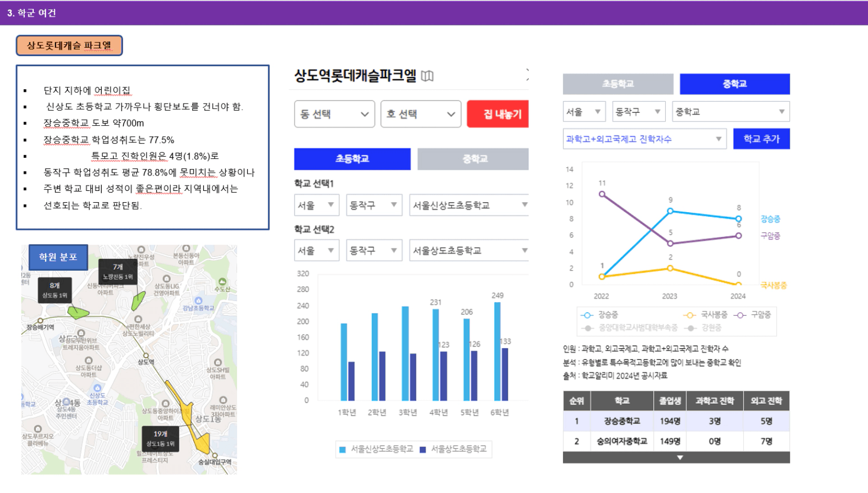
Task: Click the 학교 선택2 heading
Action: (x=314, y=229)
